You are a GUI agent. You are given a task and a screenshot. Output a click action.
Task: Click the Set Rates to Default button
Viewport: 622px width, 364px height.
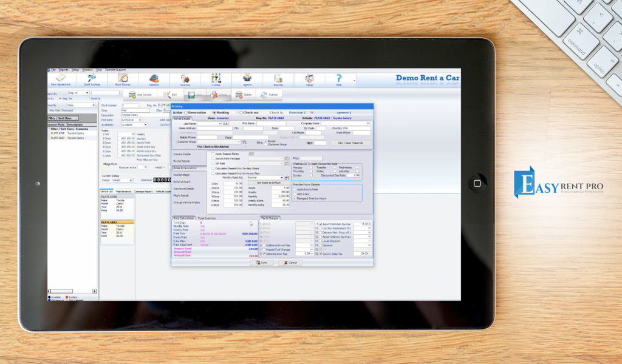pyautogui.click(x=269, y=183)
